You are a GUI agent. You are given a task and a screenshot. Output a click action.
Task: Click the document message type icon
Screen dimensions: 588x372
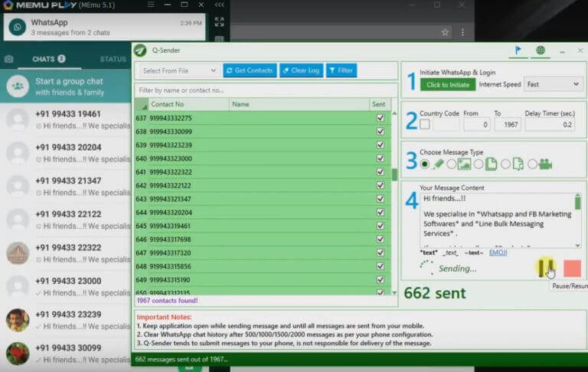pos(491,165)
